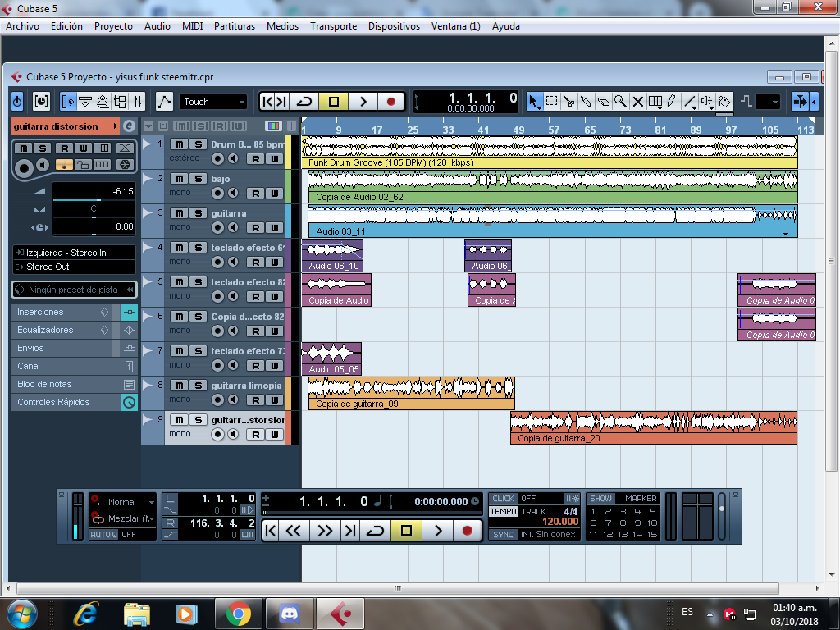Toggle monitor on teclado efecto track 5
Screen dimensions: 840x630
click(233, 296)
